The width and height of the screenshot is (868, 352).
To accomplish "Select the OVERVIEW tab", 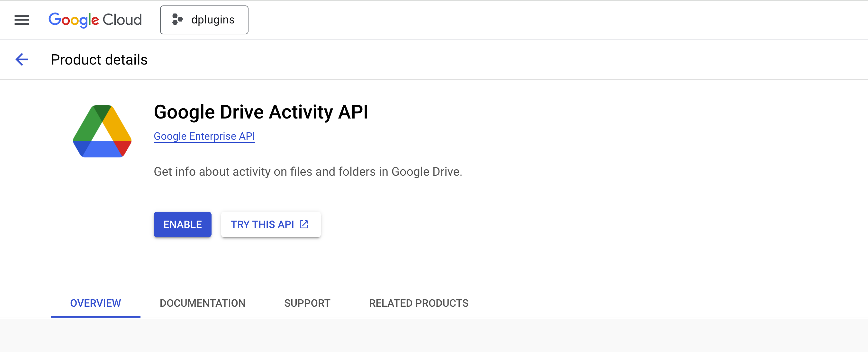I will tap(95, 303).
